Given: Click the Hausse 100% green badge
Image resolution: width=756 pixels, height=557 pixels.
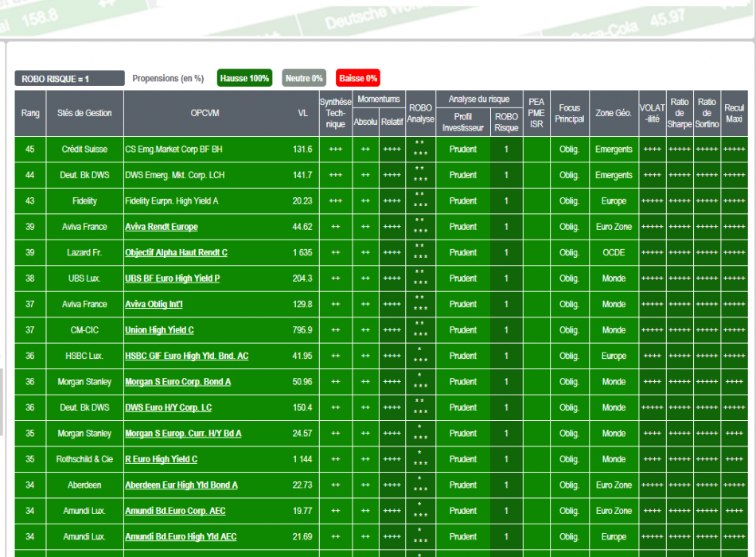Looking at the screenshot, I should pyautogui.click(x=244, y=78).
